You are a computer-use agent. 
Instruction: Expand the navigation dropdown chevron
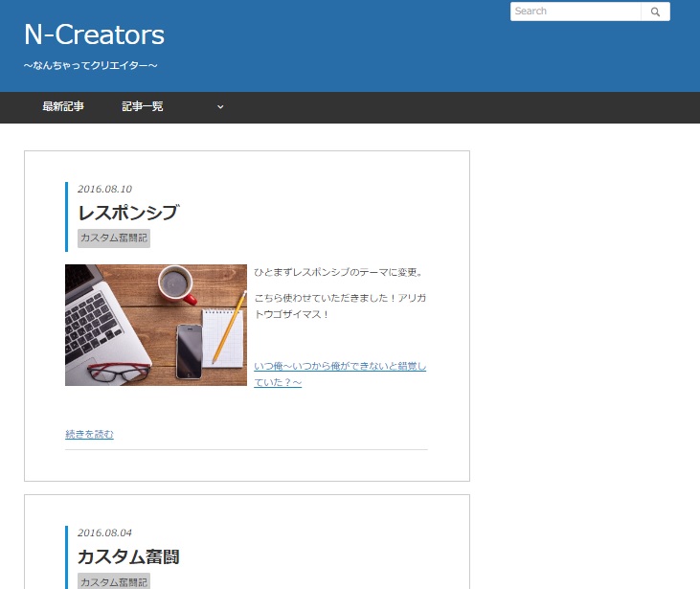tap(220, 107)
